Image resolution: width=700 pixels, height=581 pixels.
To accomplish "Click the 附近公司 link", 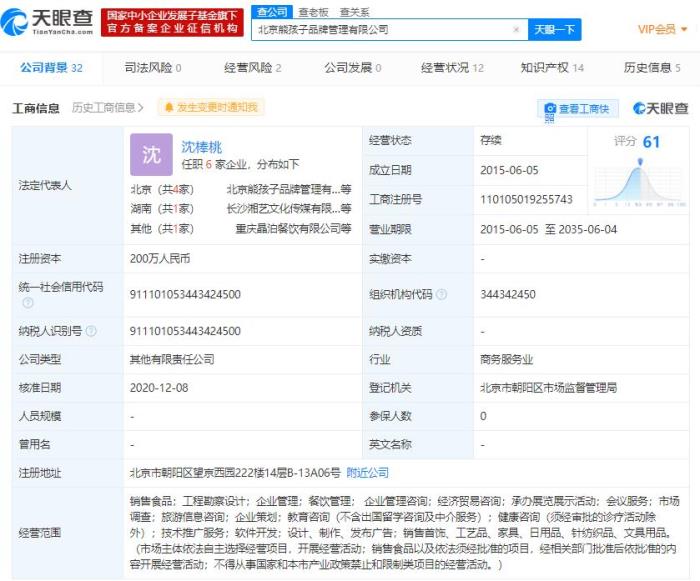I will pos(367,472).
